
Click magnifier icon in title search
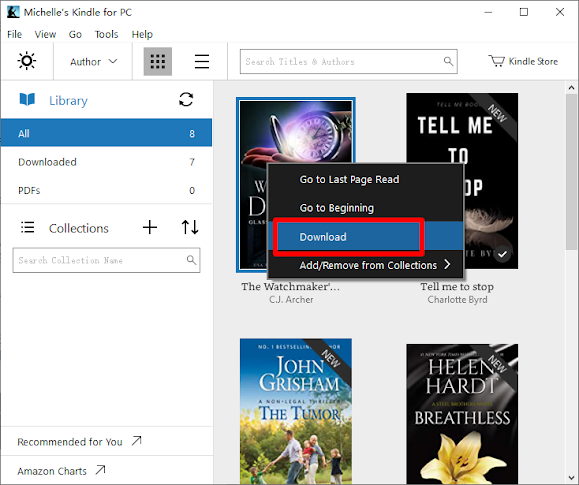coord(448,61)
